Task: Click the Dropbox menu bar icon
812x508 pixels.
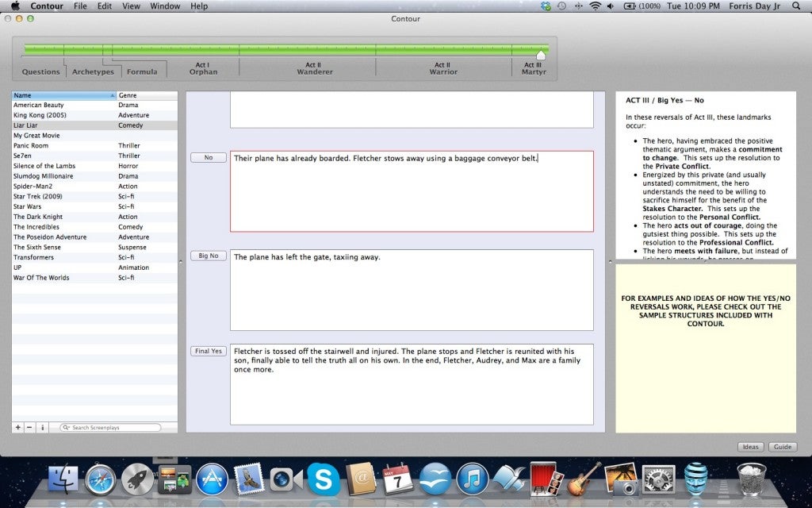Action: coord(546,6)
